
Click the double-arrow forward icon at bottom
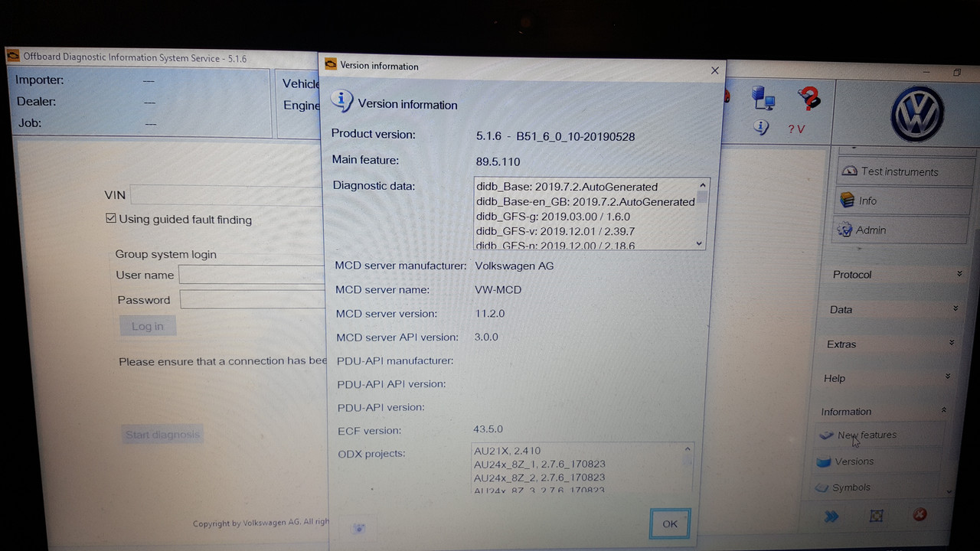(x=831, y=517)
